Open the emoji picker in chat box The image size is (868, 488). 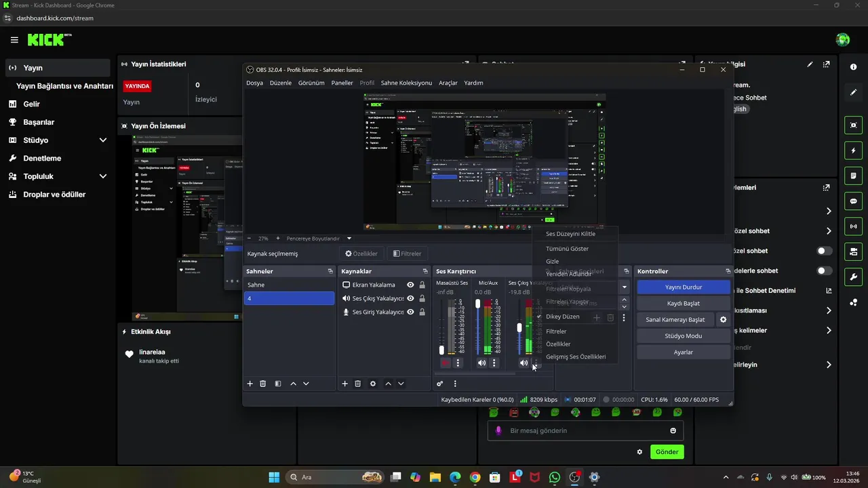coord(673,430)
